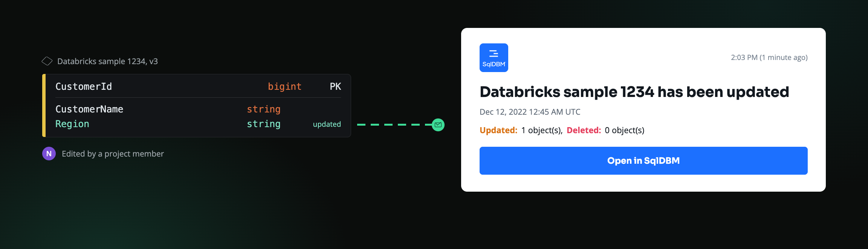868x249 pixels.
Task: Click the purple N avatar
Action: 49,154
